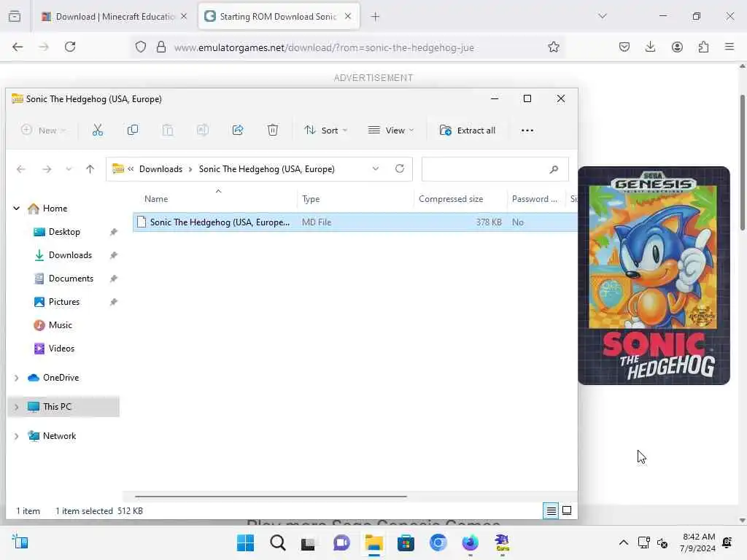
Task: Click the emulatorgames.net URL bar
Action: [x=324, y=47]
